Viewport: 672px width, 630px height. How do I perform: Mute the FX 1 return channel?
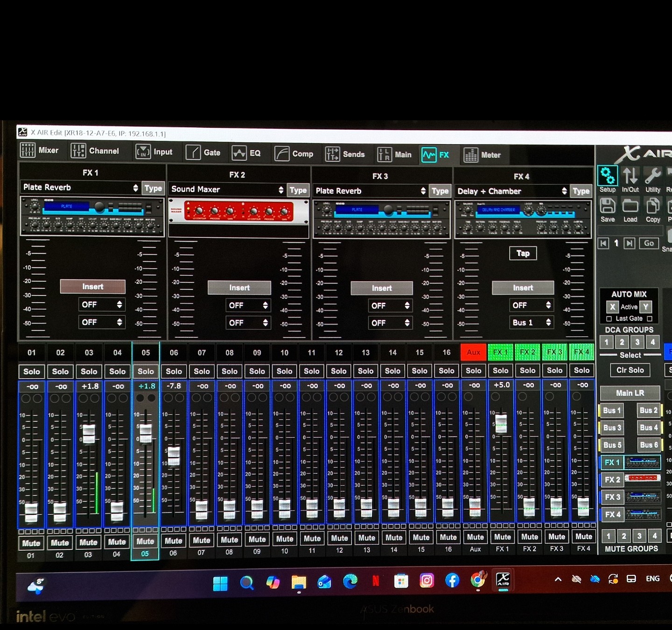pyautogui.click(x=503, y=537)
